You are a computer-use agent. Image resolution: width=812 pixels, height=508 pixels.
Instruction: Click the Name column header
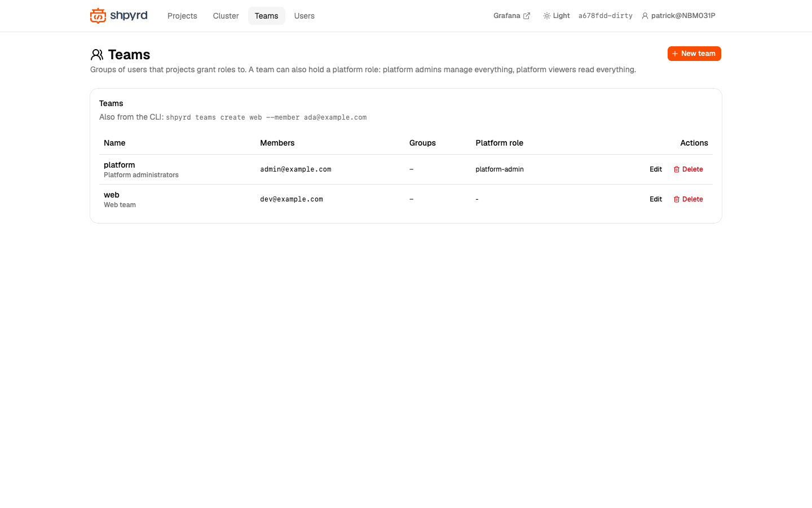pyautogui.click(x=114, y=143)
